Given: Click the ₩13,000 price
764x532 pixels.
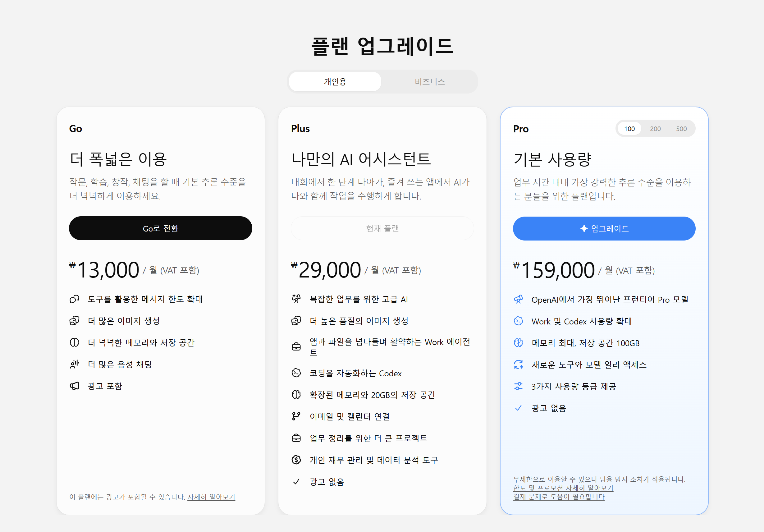Looking at the screenshot, I should point(104,269).
